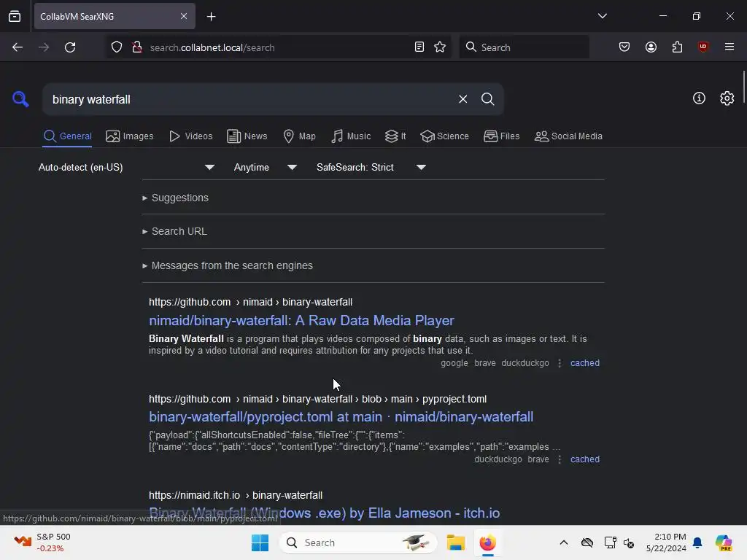Switch to the Files category
Viewport: 747px width, 560px height.
click(x=501, y=136)
